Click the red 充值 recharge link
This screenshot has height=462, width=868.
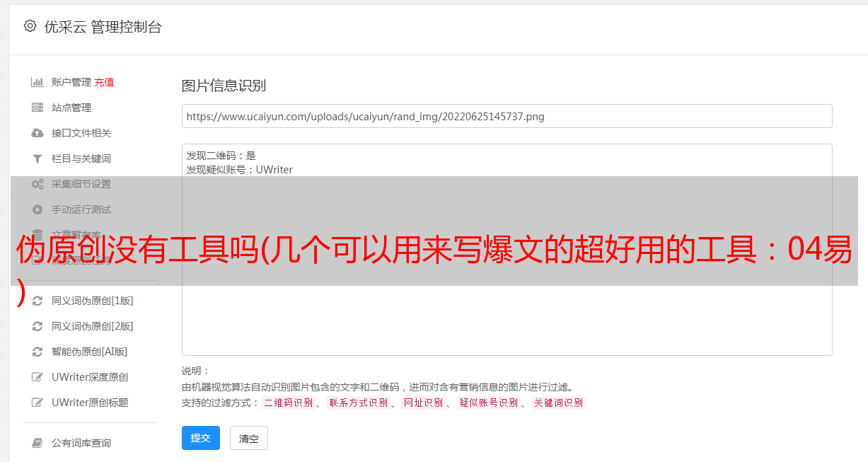pos(104,82)
